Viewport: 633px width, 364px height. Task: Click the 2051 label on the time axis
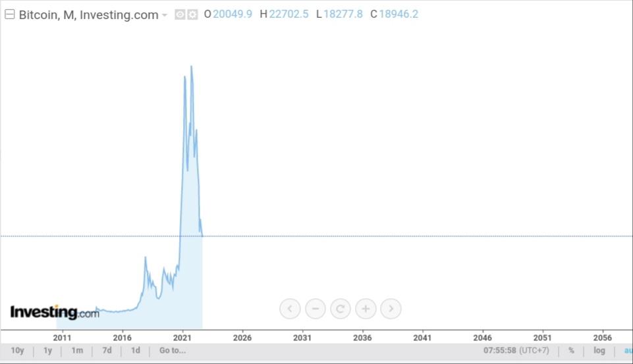click(x=542, y=338)
